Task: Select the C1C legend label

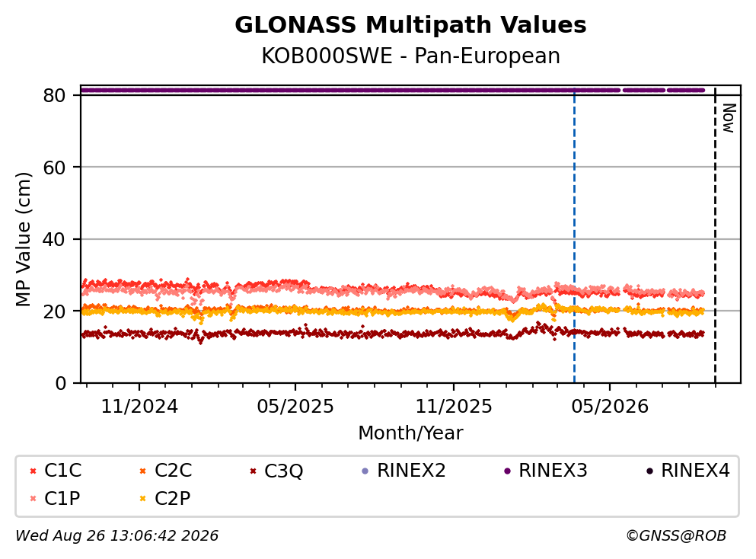Action: [62, 471]
